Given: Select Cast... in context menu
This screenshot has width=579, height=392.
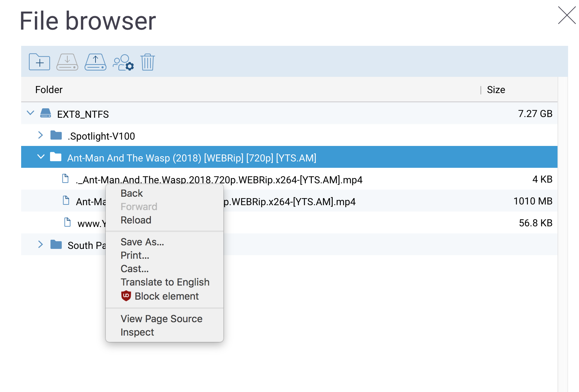Looking at the screenshot, I should click(x=165, y=269).
